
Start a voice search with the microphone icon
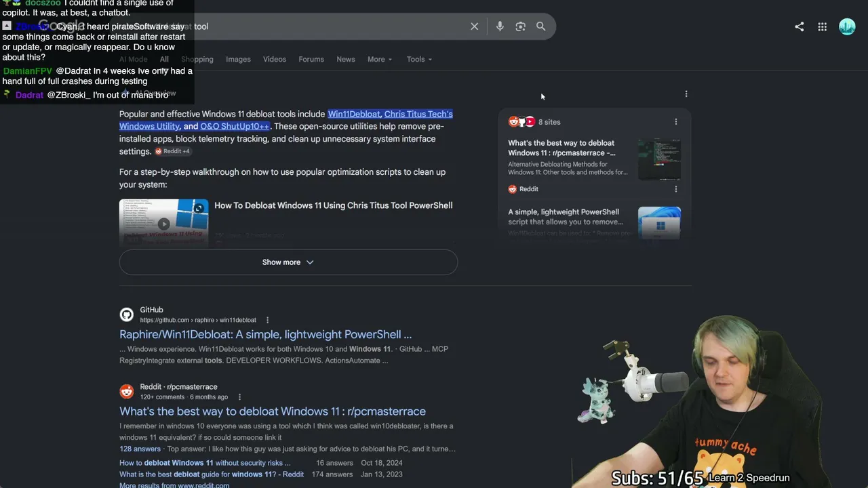(x=500, y=26)
